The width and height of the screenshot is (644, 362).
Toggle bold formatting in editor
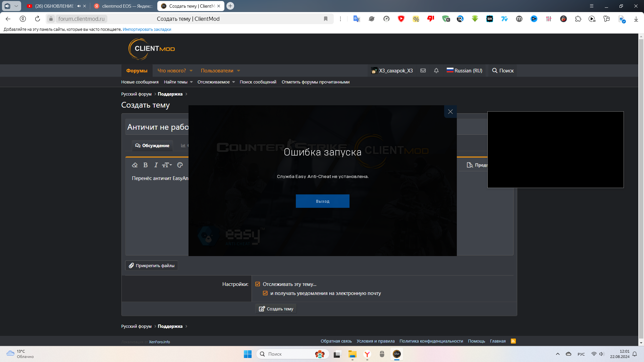click(146, 165)
